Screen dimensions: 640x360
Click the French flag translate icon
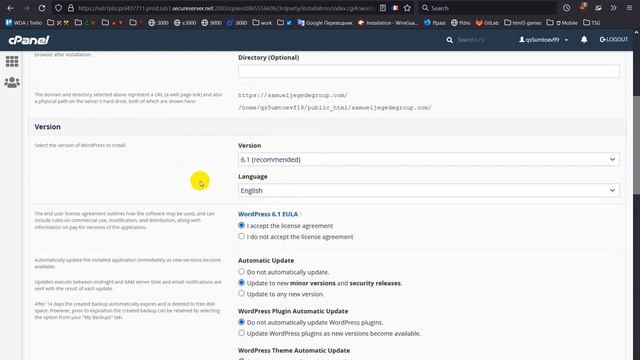(x=395, y=8)
